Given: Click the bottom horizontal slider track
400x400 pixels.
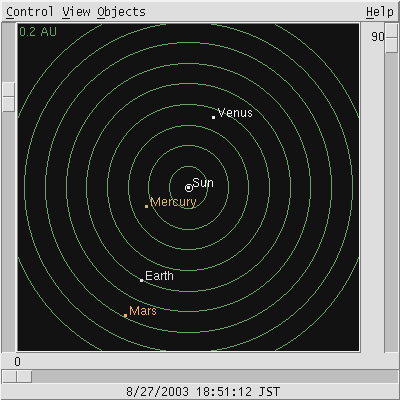Looking at the screenshot, I should [200, 377].
